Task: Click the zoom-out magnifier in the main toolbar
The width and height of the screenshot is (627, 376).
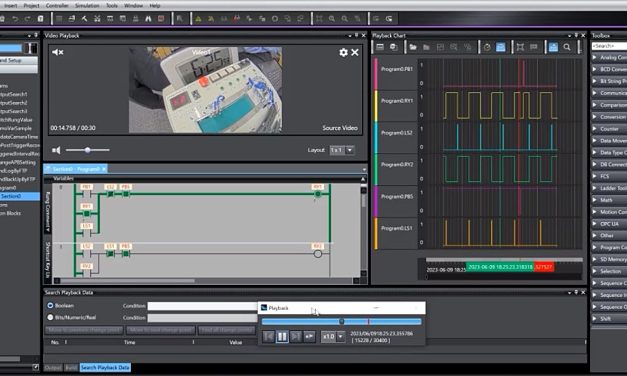Action: point(344,18)
